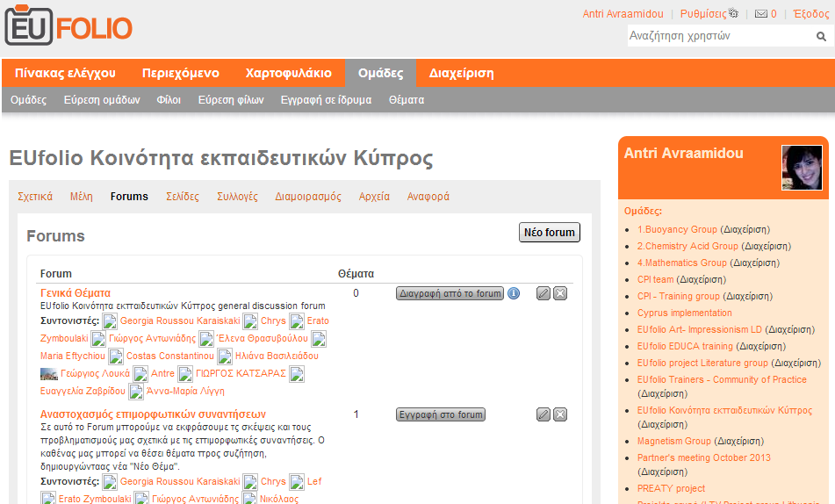Open the 2.Chemistry Acid Group link
The width and height of the screenshot is (835, 504).
coord(688,246)
